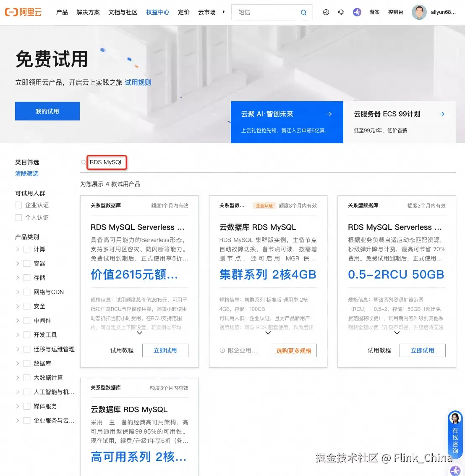
Task: Open the 在线咨询 floating support widget
Action: [455, 434]
